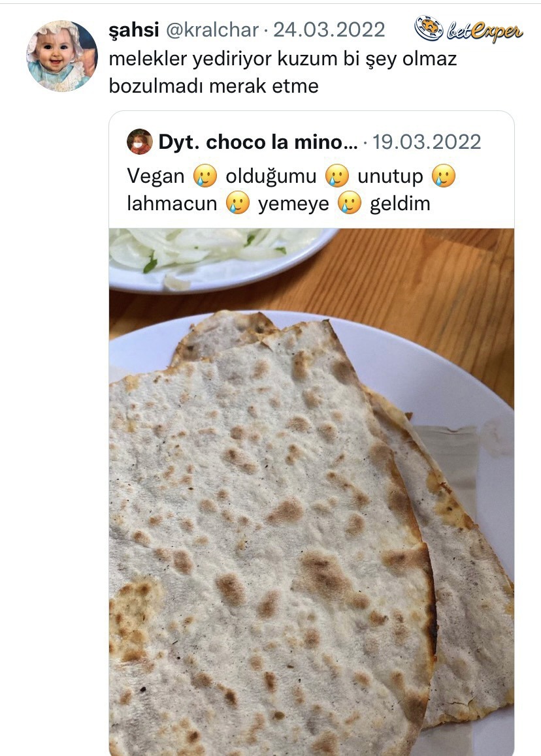The height and width of the screenshot is (756, 541).
Task: Click the 24.03.2022 tweet date
Action: click(329, 30)
